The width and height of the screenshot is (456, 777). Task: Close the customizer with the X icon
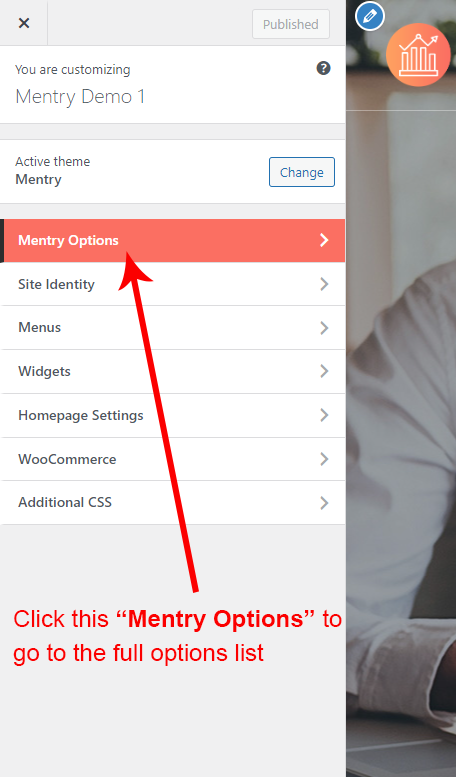(x=23, y=23)
